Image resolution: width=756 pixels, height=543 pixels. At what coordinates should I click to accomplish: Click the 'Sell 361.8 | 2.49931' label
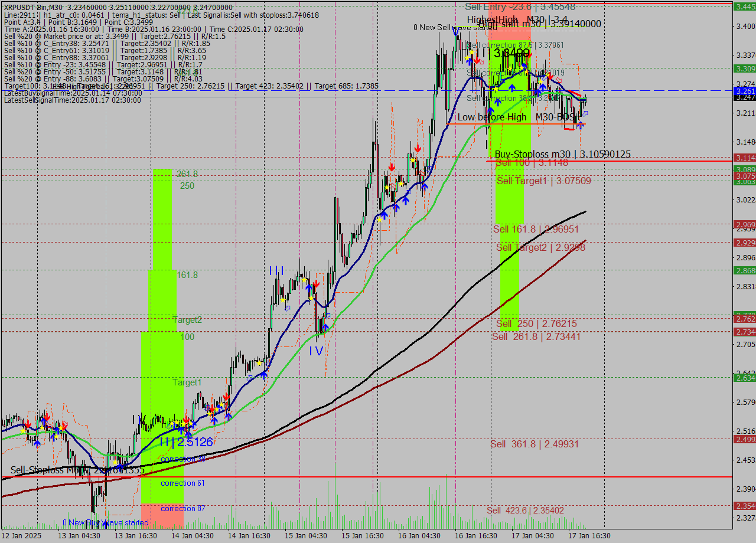click(x=535, y=444)
